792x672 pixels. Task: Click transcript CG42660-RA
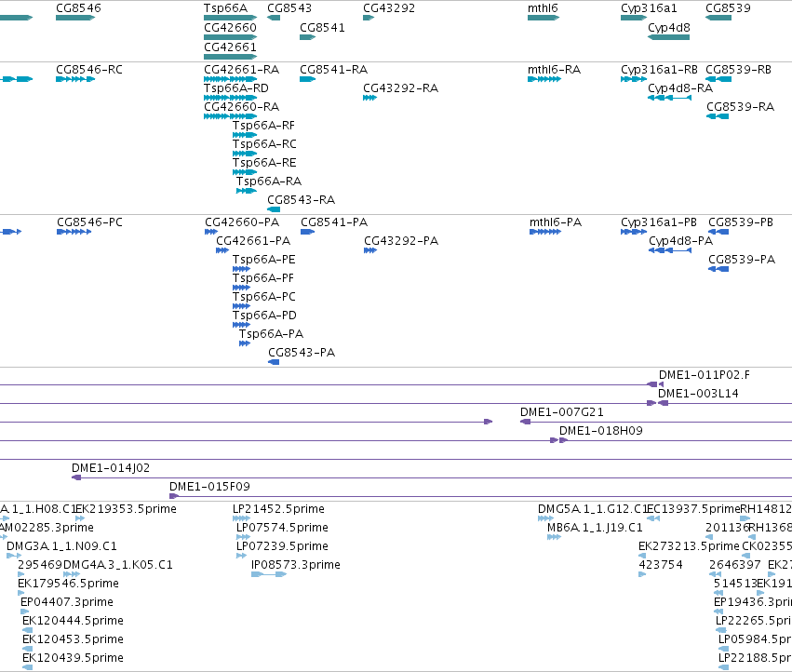tap(230, 116)
